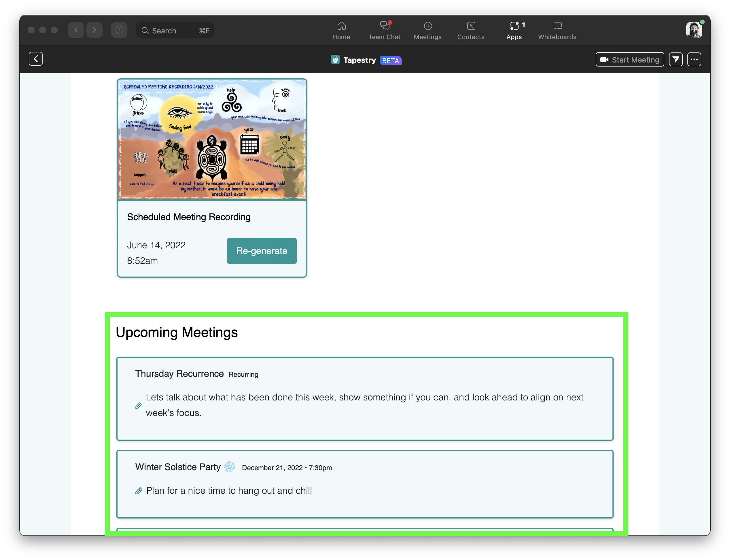Go forward with the right navigation arrow

click(94, 30)
